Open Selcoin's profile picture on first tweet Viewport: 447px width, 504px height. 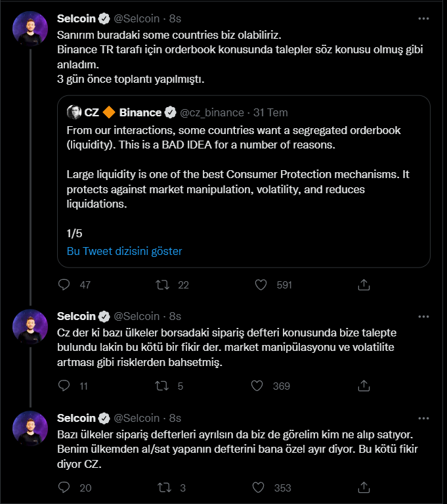30,29
